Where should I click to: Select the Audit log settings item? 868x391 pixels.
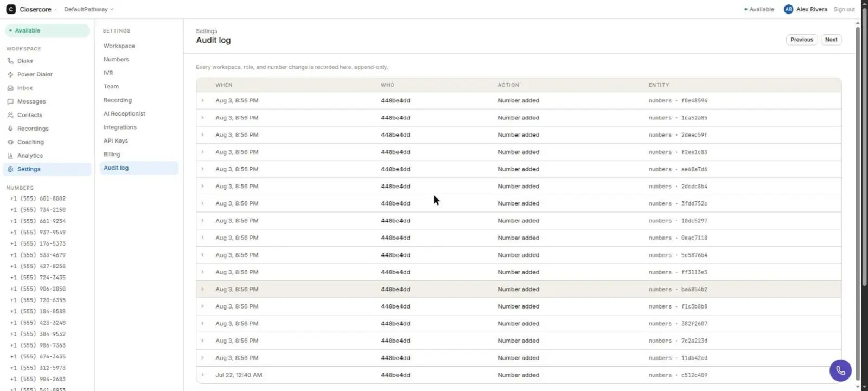coord(139,168)
